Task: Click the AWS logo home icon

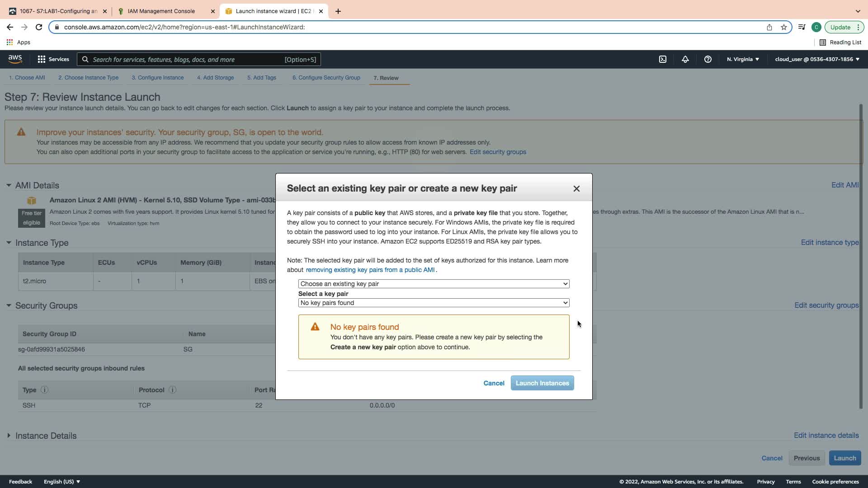Action: pos(15,59)
